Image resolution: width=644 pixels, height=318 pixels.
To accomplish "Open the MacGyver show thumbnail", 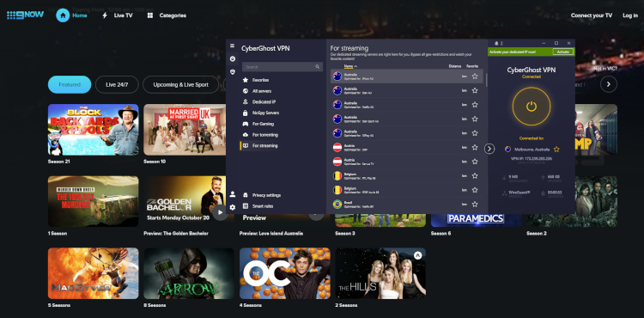I will (x=94, y=273).
